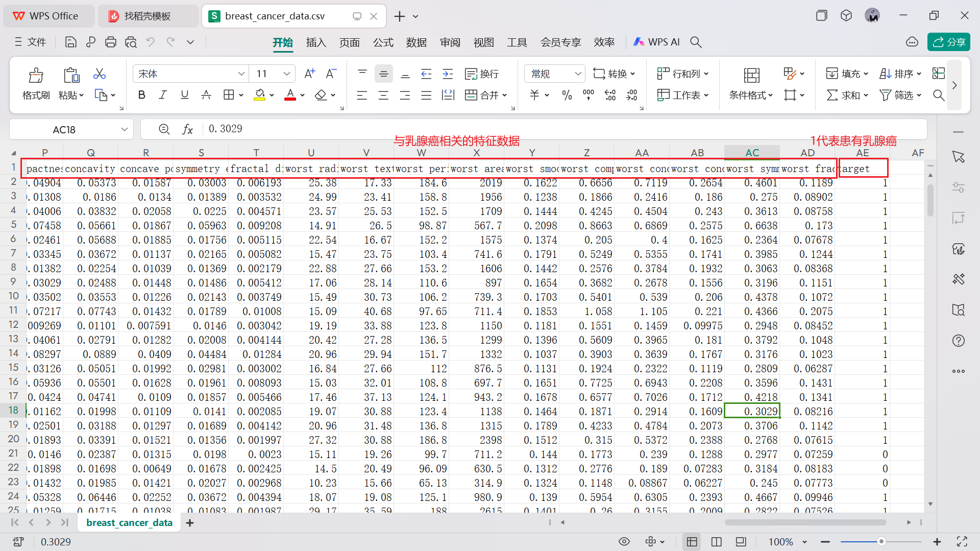Open WPS AI button
Screen dimensions: 980x551
[656, 42]
